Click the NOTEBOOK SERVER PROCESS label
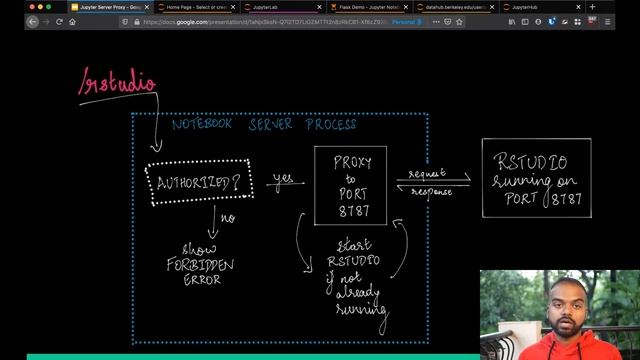 (x=264, y=124)
